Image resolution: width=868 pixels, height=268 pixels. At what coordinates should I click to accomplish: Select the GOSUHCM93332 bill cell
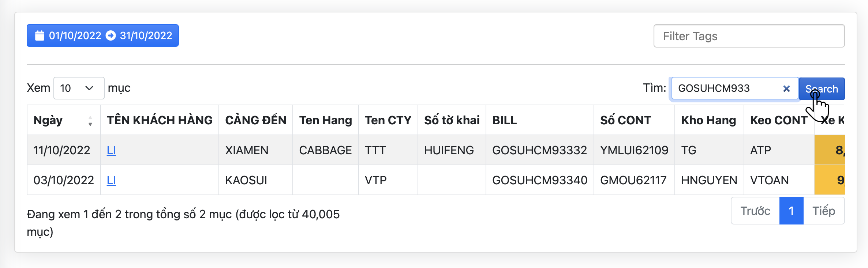pos(539,150)
